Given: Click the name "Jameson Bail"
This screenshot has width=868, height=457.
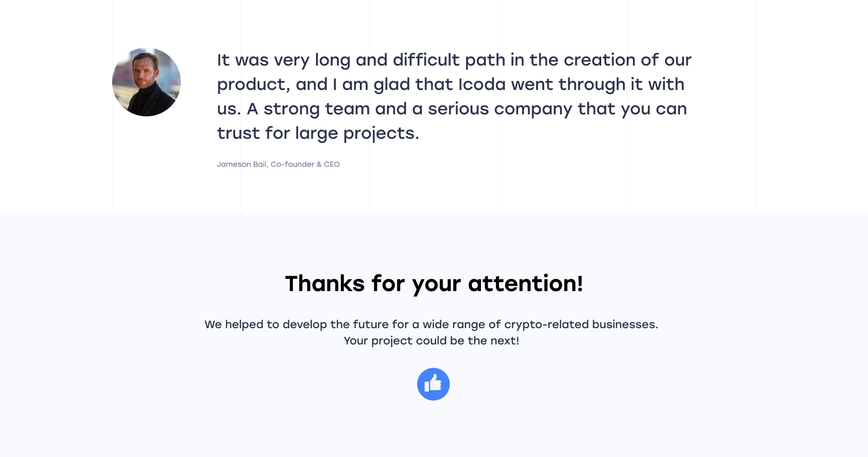Looking at the screenshot, I should 242,165.
